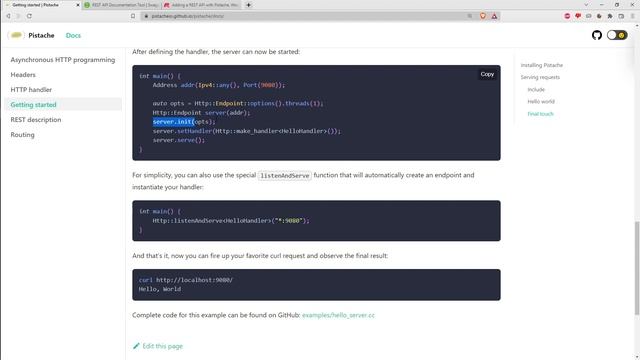Image resolution: width=640 pixels, height=360 pixels.
Task: Open the HTTP handler sidebar page
Action: pos(31,89)
